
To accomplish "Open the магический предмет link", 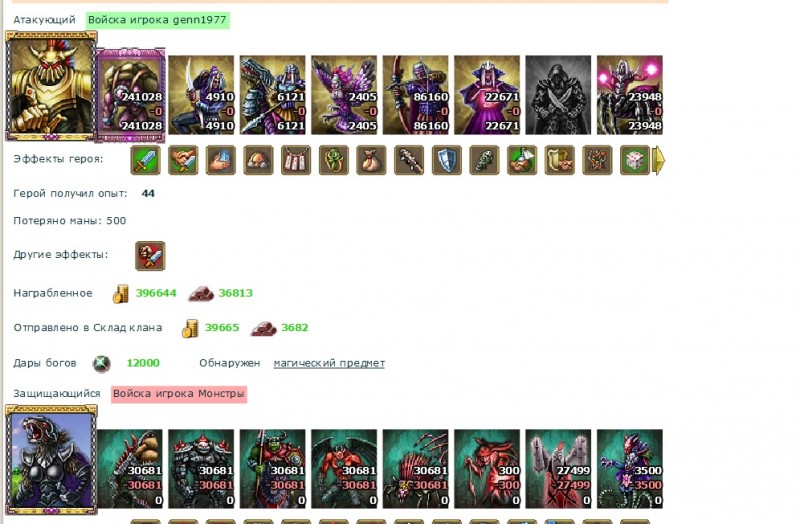I will point(329,363).
